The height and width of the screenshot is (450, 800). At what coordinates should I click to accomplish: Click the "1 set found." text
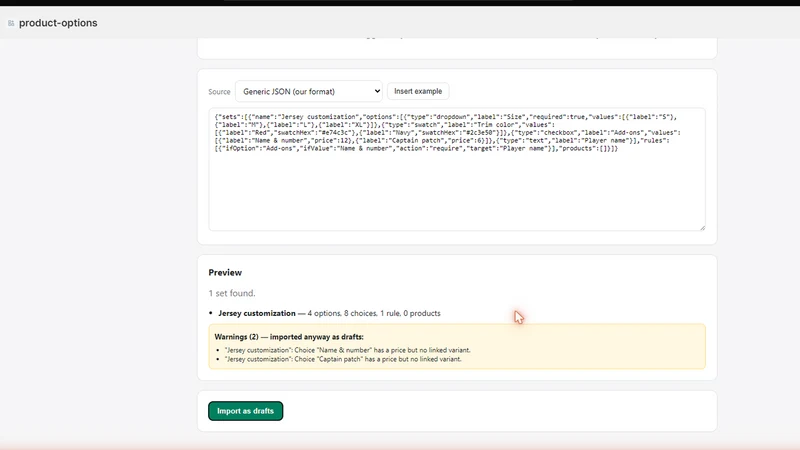(232, 293)
